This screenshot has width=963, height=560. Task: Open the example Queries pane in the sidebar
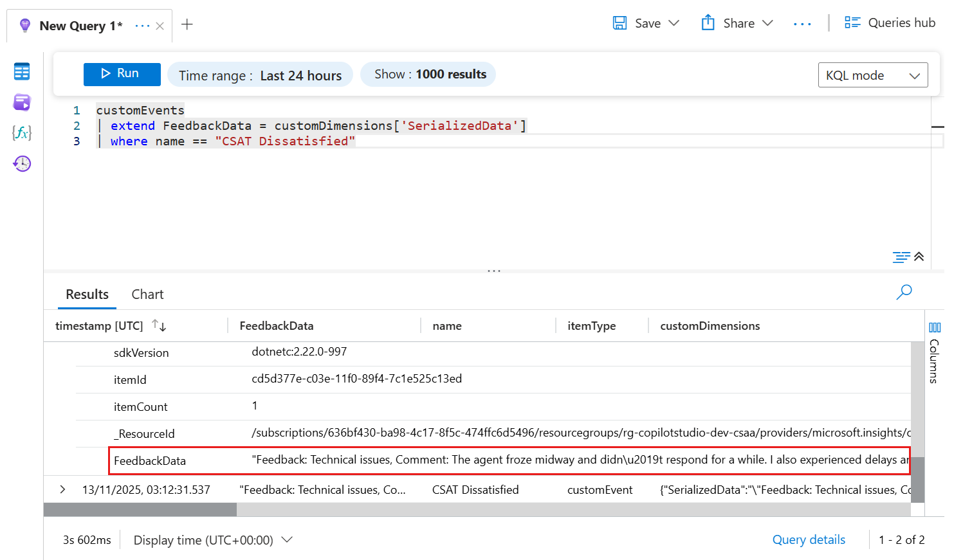pos(21,102)
